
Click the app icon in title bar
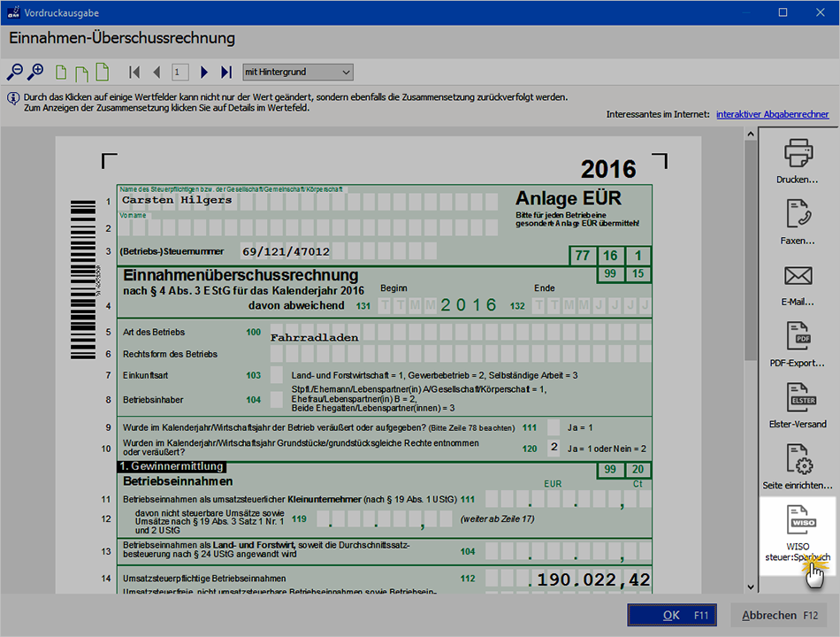coord(13,12)
